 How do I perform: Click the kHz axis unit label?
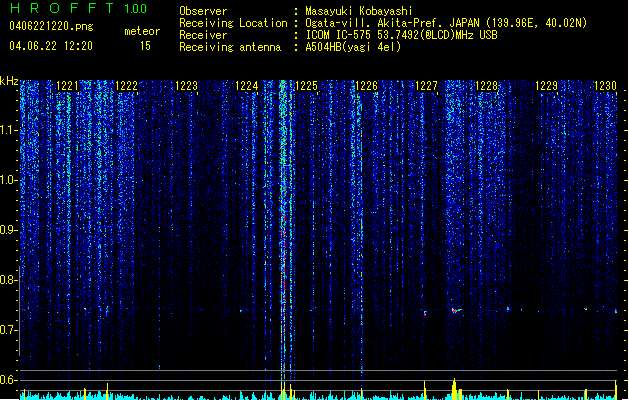[9, 81]
